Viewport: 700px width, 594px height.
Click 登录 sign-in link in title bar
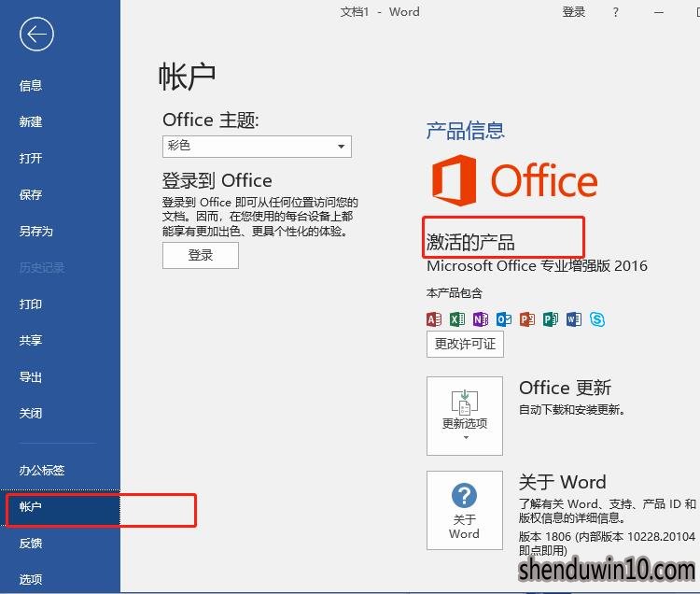click(x=573, y=12)
